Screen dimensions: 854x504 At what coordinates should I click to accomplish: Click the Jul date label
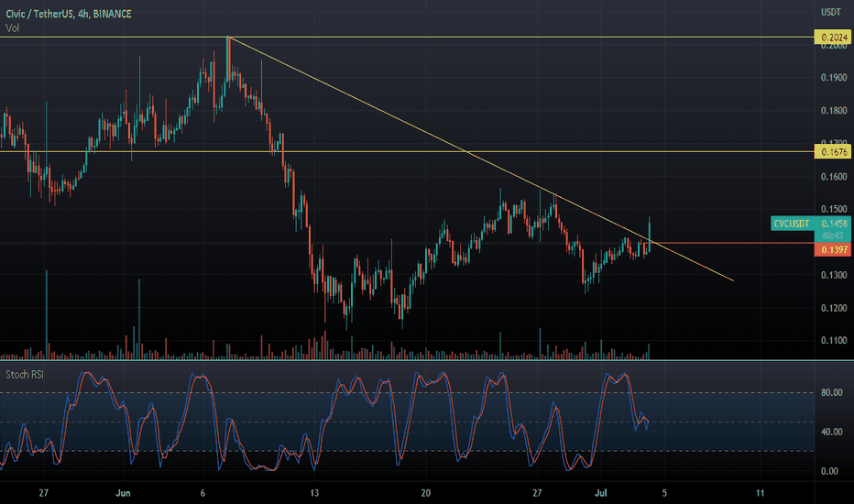click(x=601, y=493)
